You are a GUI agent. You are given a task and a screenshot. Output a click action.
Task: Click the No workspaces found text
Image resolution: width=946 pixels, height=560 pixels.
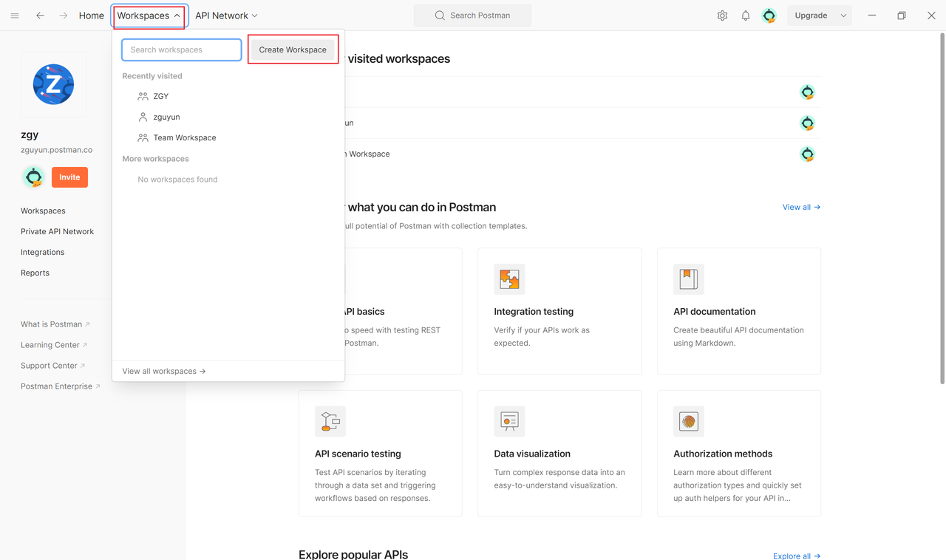[177, 180]
